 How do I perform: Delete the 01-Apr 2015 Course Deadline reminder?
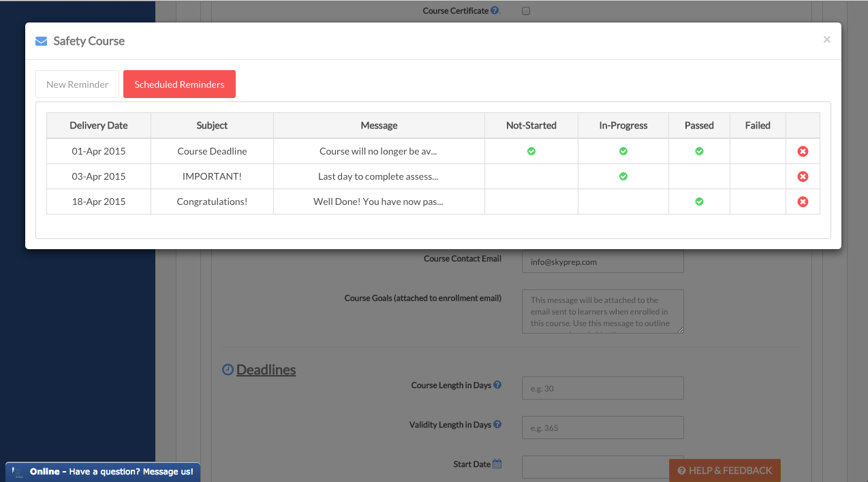click(x=803, y=151)
